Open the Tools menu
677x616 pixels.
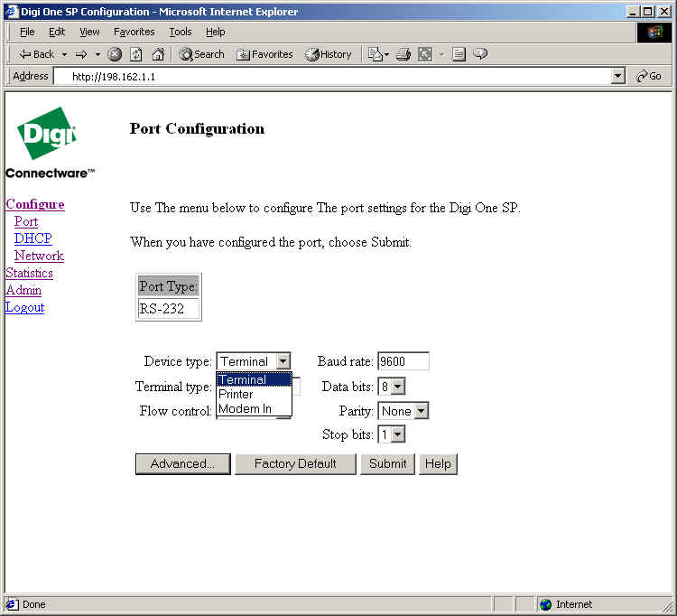(x=181, y=32)
